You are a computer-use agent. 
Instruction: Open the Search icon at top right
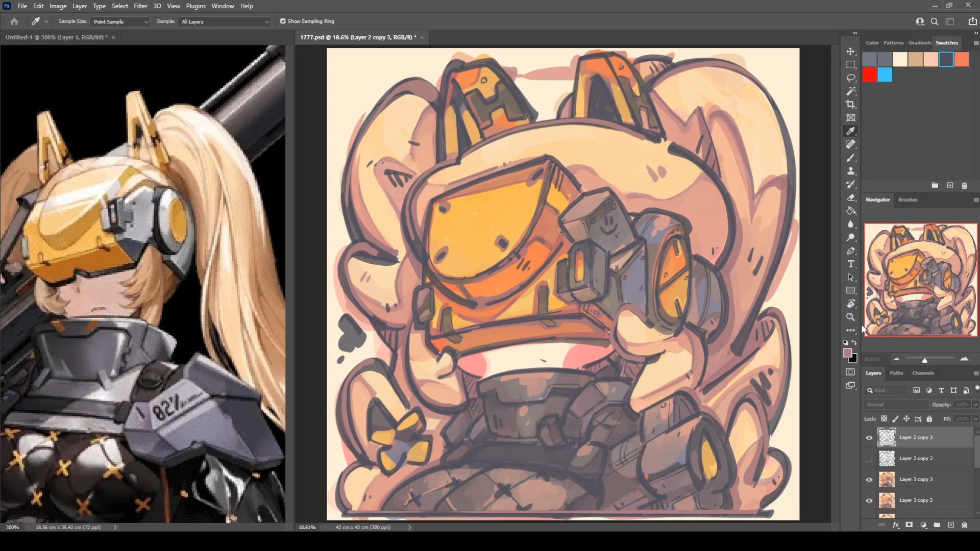point(935,21)
